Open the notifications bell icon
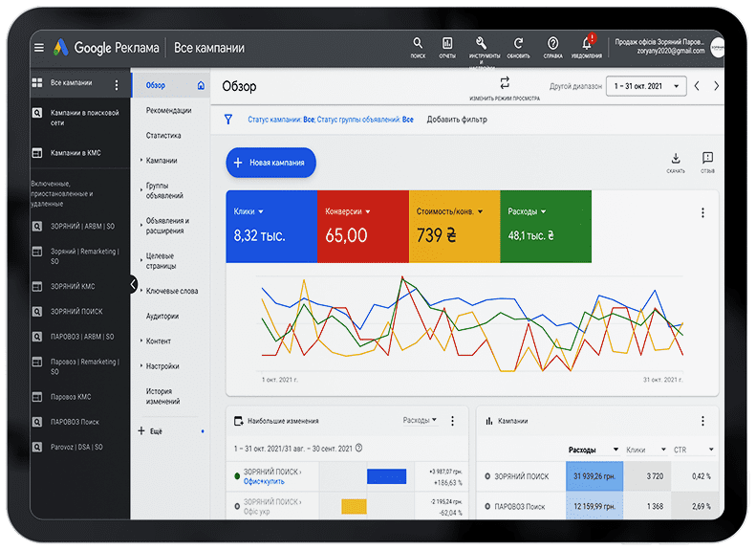This screenshot has width=756, height=550. [587, 44]
